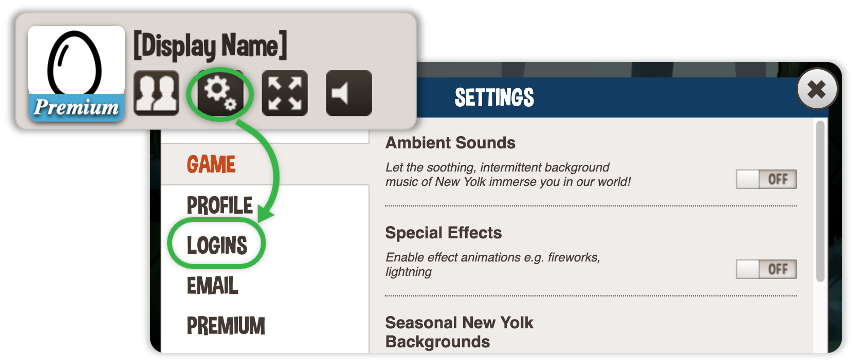Go to the PREMIUM settings tab

pyautogui.click(x=226, y=326)
